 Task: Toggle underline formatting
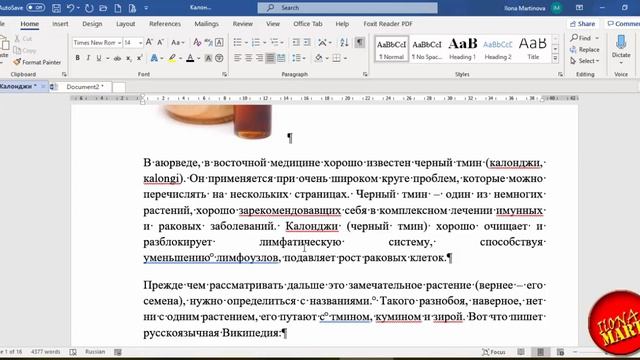click(99, 58)
